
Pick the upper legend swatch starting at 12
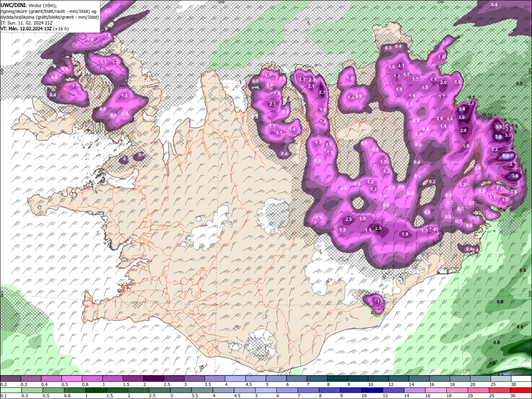click(x=399, y=378)
